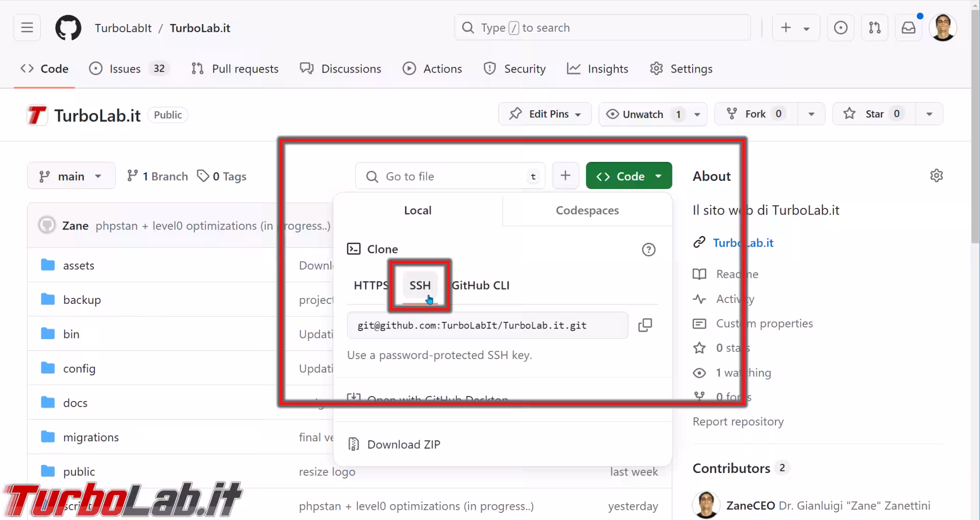Open the ZaneCEO contributor avatar
This screenshot has height=520, width=980.
click(706, 505)
